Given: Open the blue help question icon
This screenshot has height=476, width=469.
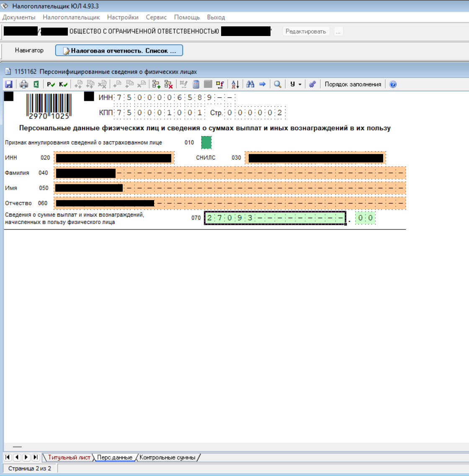Looking at the screenshot, I should coord(393,85).
